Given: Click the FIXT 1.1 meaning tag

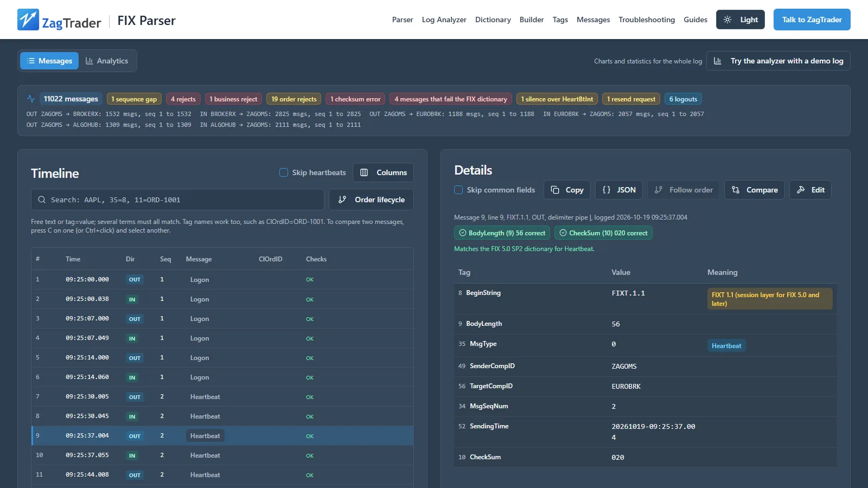Looking at the screenshot, I should (770, 299).
